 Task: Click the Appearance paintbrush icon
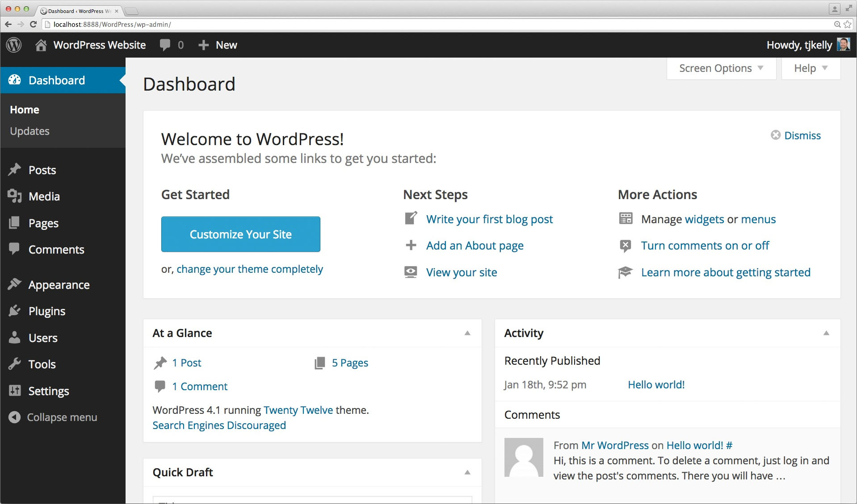pos(15,284)
